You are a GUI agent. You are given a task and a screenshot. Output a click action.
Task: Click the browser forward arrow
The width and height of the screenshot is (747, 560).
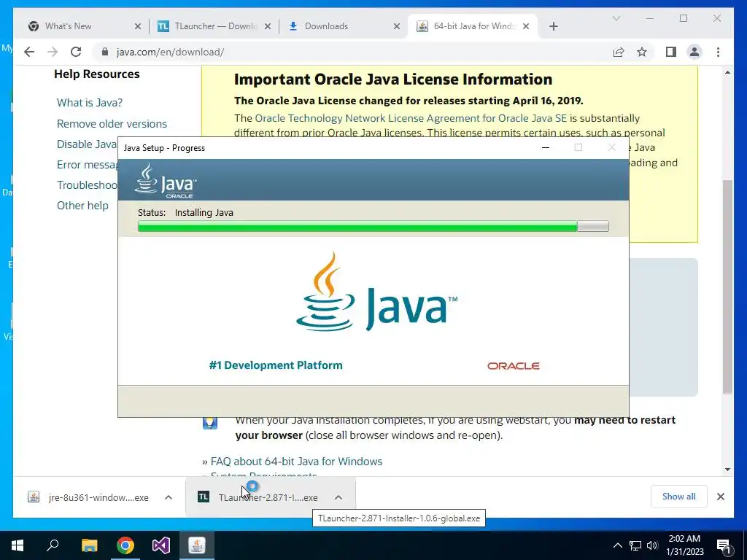pos(53,52)
